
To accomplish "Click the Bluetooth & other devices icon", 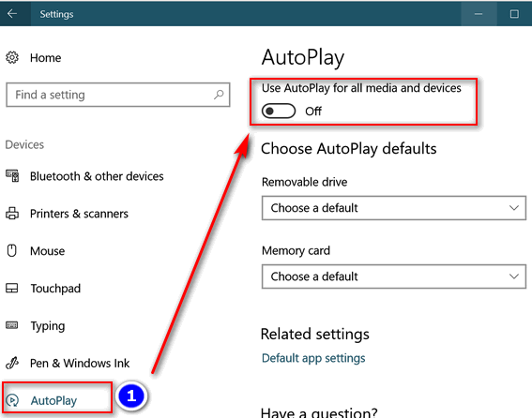I will coord(12,176).
